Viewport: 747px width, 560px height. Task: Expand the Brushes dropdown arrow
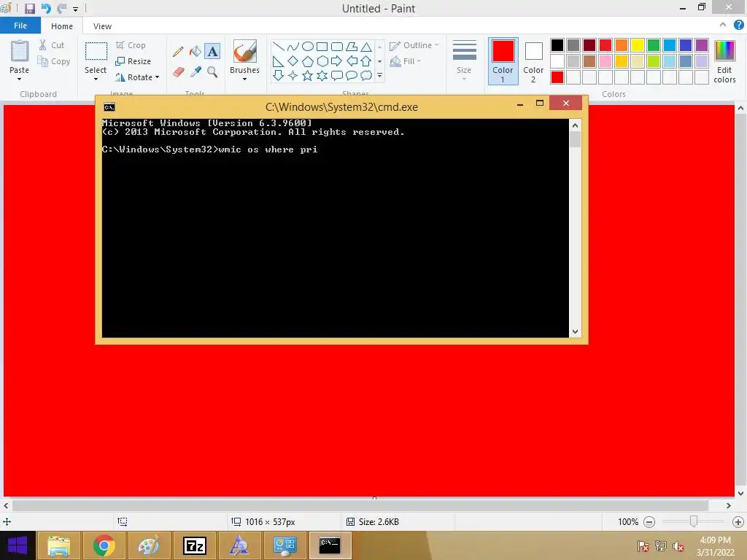point(244,79)
